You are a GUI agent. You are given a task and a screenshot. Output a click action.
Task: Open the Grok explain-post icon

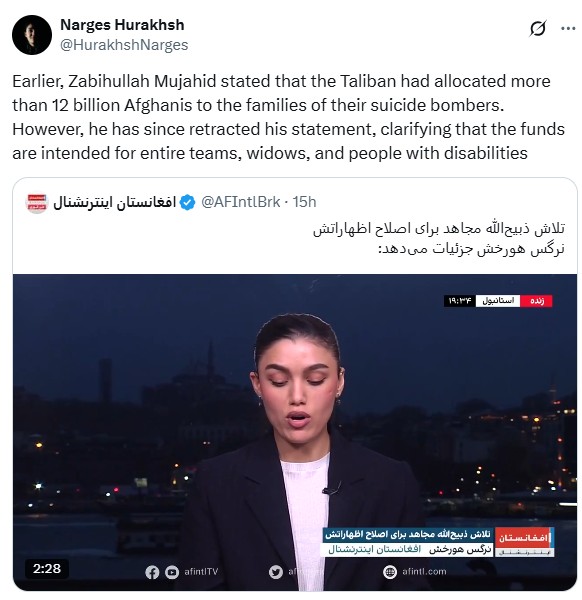tap(538, 28)
